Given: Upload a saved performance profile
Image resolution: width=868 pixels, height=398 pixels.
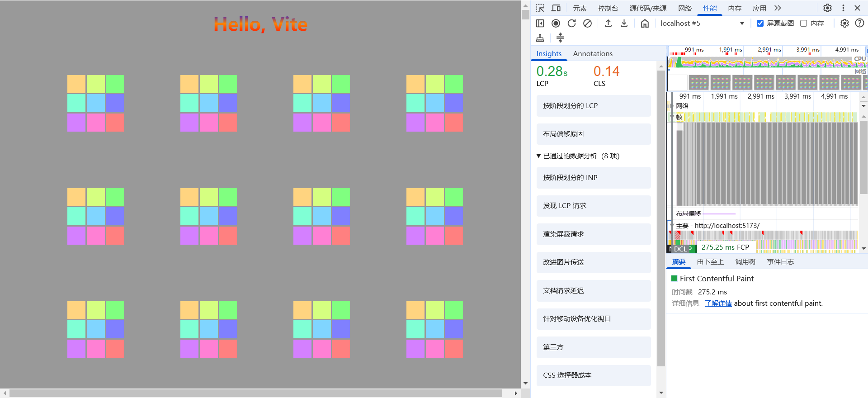Looking at the screenshot, I should [608, 23].
